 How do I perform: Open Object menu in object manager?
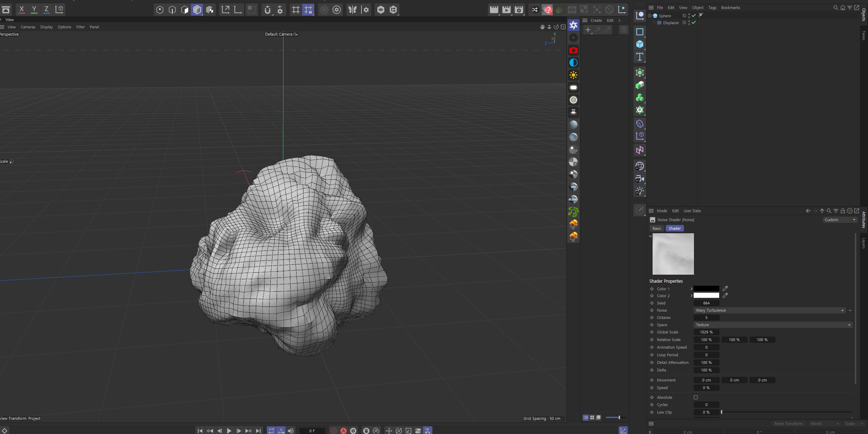[697, 8]
